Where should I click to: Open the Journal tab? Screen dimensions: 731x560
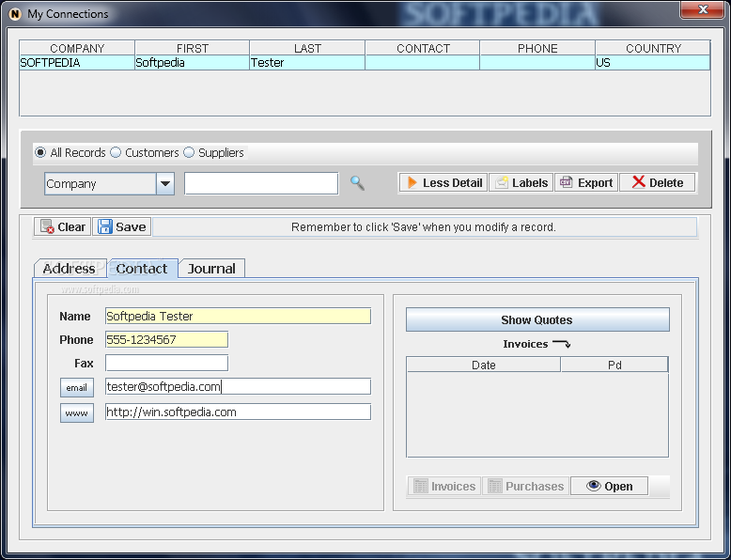point(211,269)
